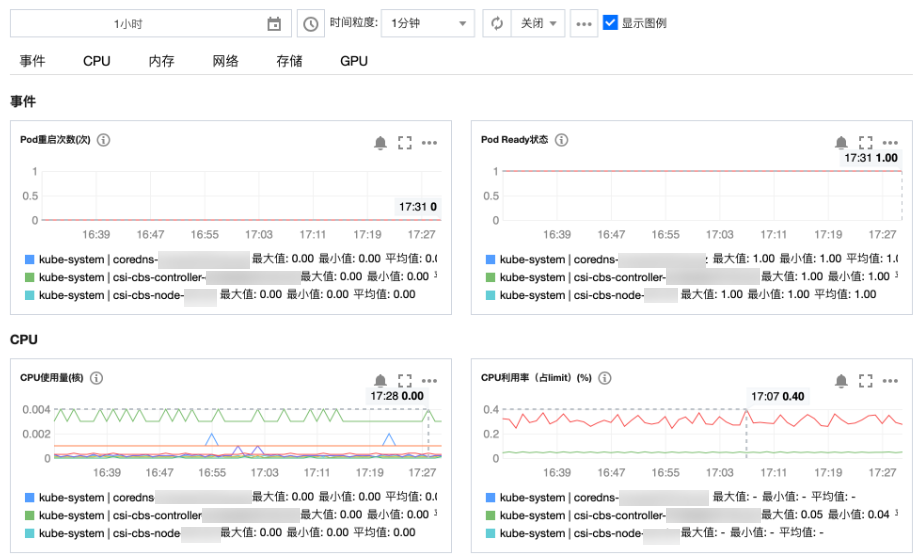This screenshot has width=920, height=560.
Task: Expand CPU利用率(占limit) chart to fullscreen
Action: (x=865, y=381)
